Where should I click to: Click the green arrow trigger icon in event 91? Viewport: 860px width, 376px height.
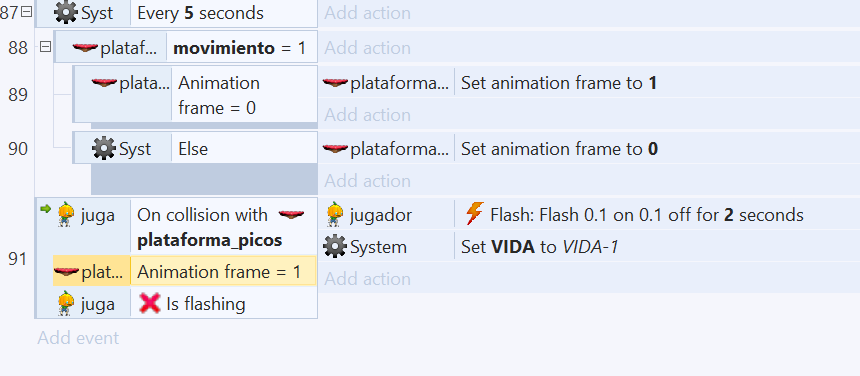(46, 208)
